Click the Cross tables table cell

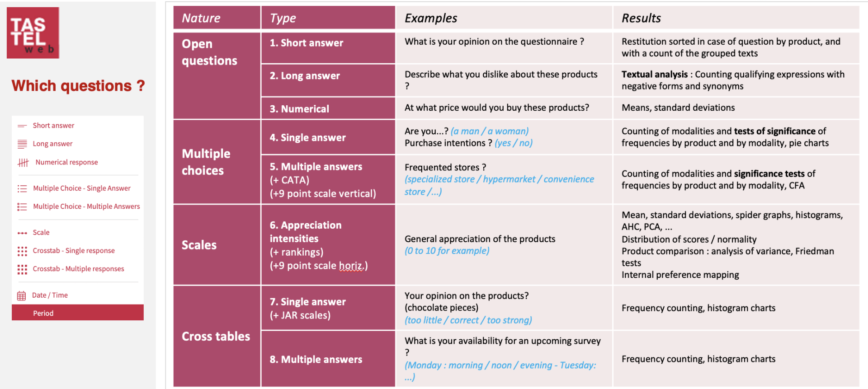(x=217, y=336)
